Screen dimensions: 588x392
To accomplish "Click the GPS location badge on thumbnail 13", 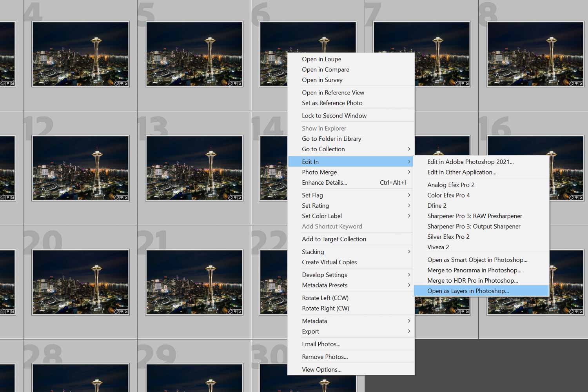I will [235, 198].
